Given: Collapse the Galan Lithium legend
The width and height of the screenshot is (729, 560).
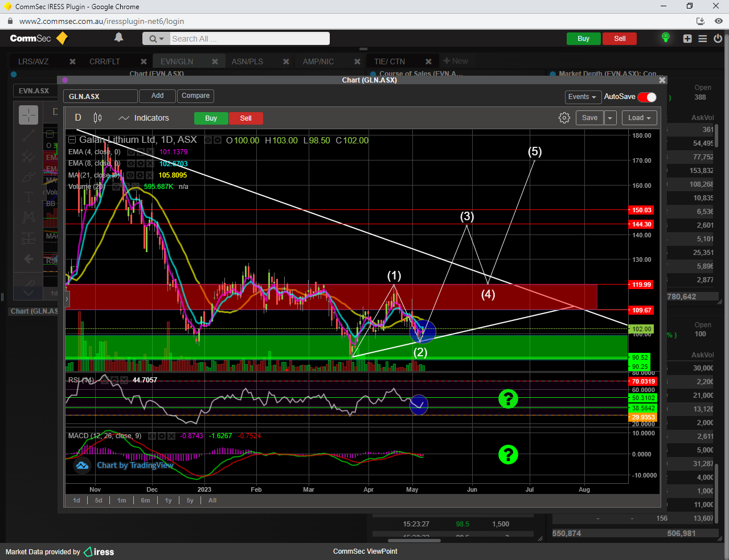Looking at the screenshot, I should click(72, 140).
